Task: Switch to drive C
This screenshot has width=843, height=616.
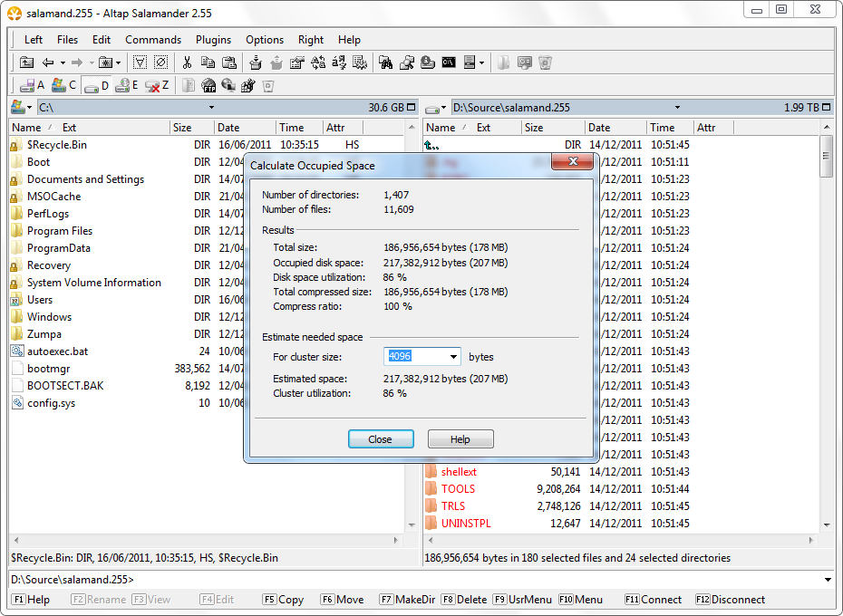Action: (x=63, y=85)
